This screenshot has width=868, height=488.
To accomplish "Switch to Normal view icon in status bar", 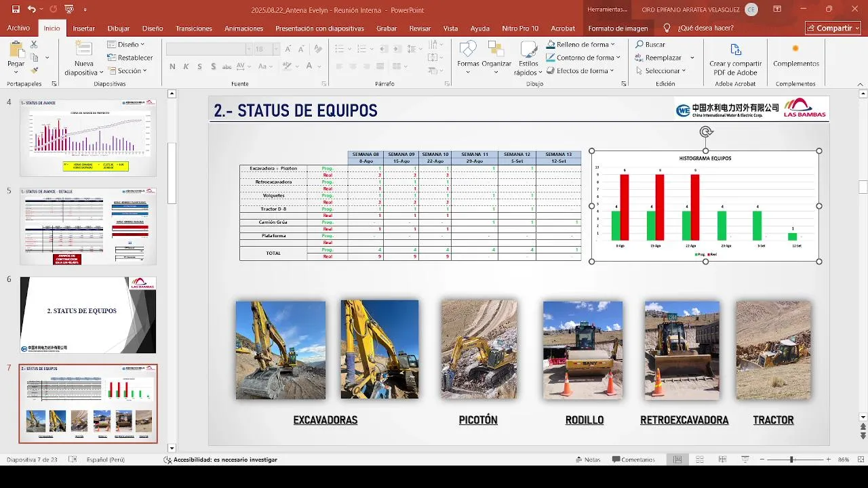I will pyautogui.click(x=677, y=460).
